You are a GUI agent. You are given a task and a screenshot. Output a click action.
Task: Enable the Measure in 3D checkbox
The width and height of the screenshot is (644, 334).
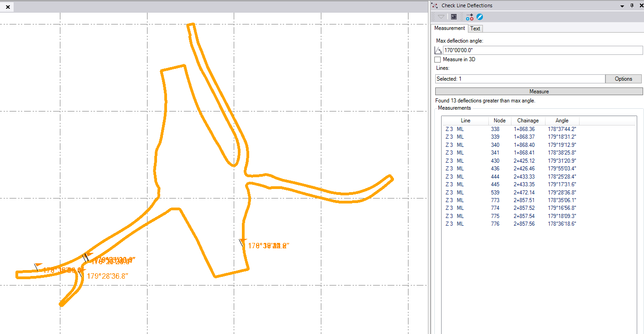point(438,59)
